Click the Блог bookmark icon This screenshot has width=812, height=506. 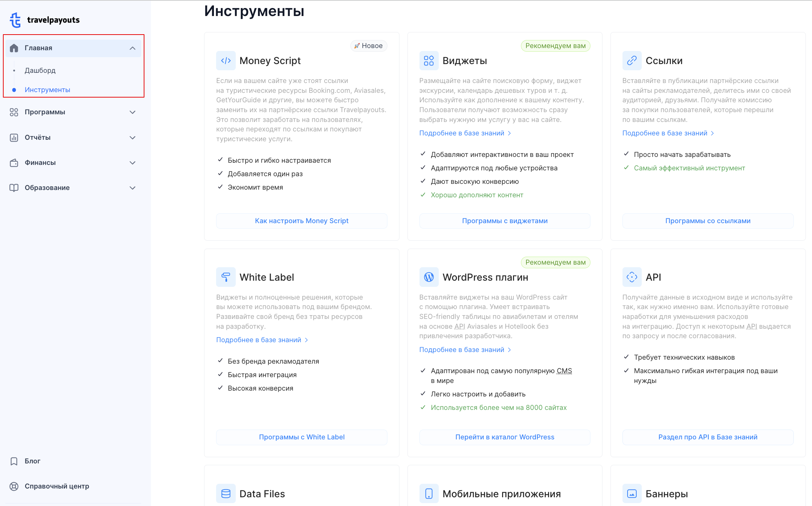coord(14,461)
